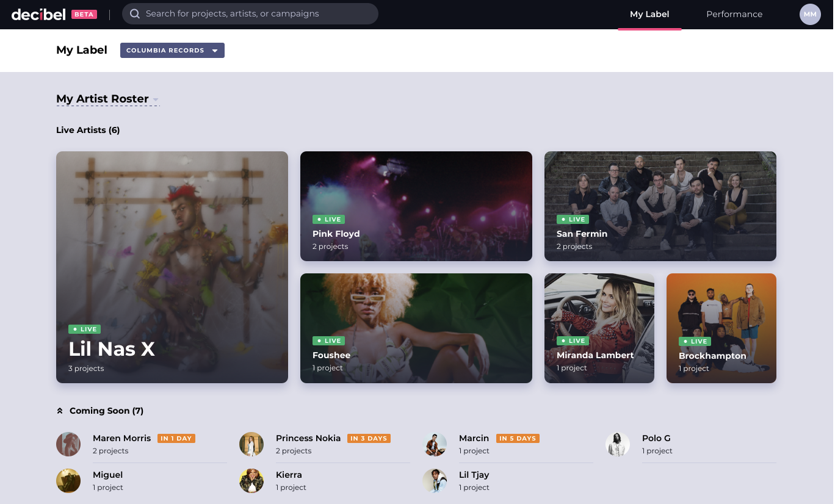Click the LIVE badge on Brockhampton
This screenshot has width=835, height=504.
point(695,341)
